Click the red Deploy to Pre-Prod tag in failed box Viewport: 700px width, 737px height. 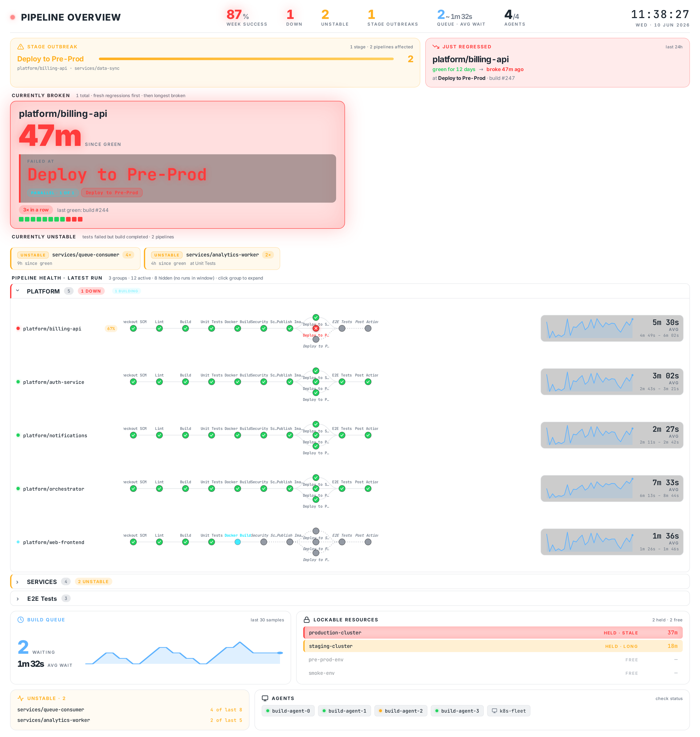[111, 193]
